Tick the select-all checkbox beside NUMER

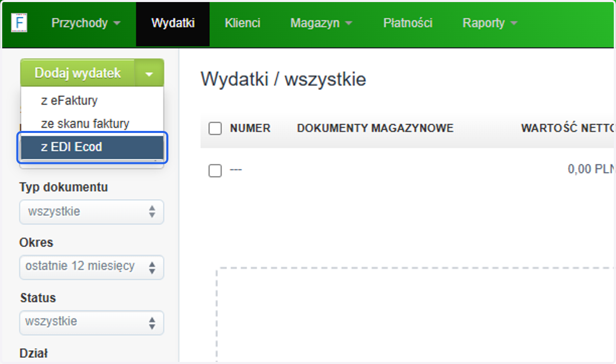(x=215, y=128)
